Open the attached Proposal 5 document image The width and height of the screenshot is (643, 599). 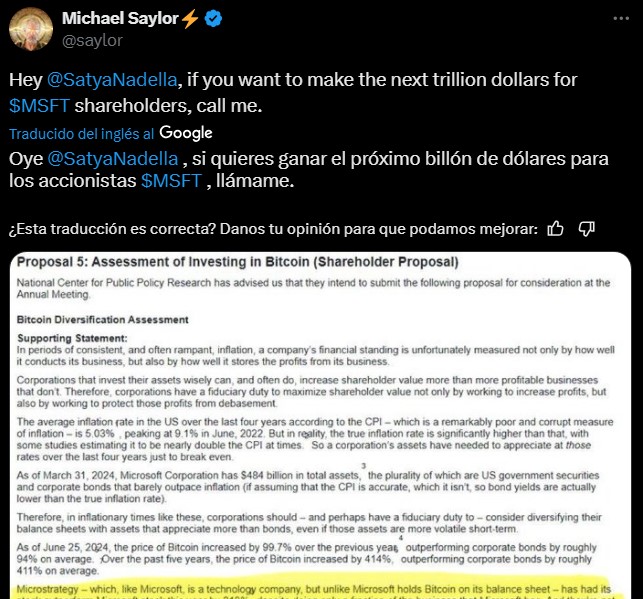[320, 425]
